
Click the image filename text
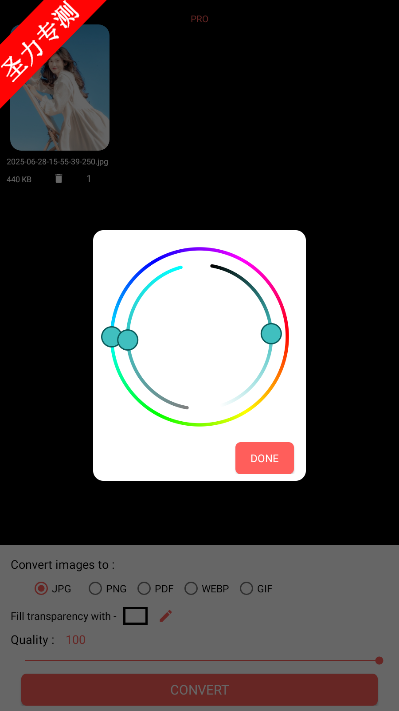58,162
